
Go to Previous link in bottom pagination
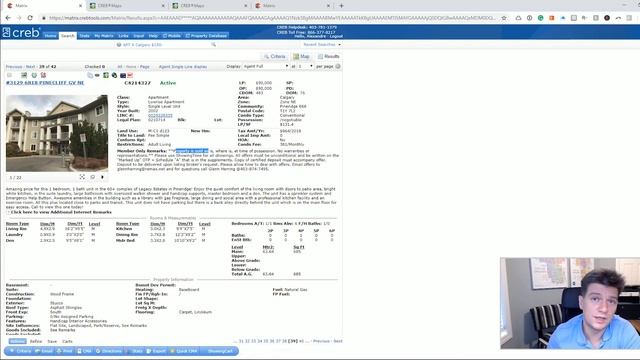321,341
